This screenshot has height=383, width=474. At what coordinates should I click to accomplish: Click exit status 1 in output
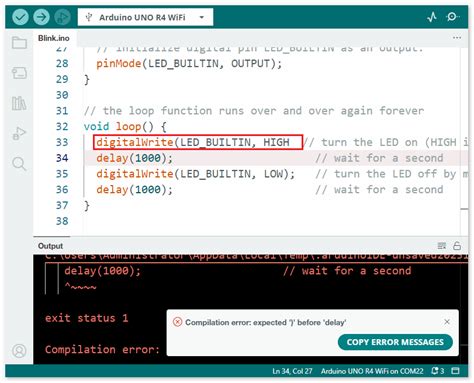87,318
